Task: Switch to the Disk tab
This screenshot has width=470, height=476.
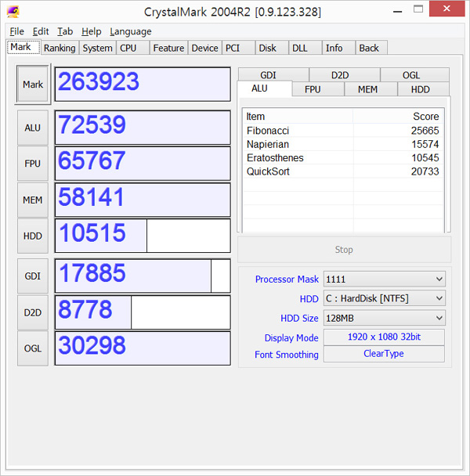Action: pos(272,48)
